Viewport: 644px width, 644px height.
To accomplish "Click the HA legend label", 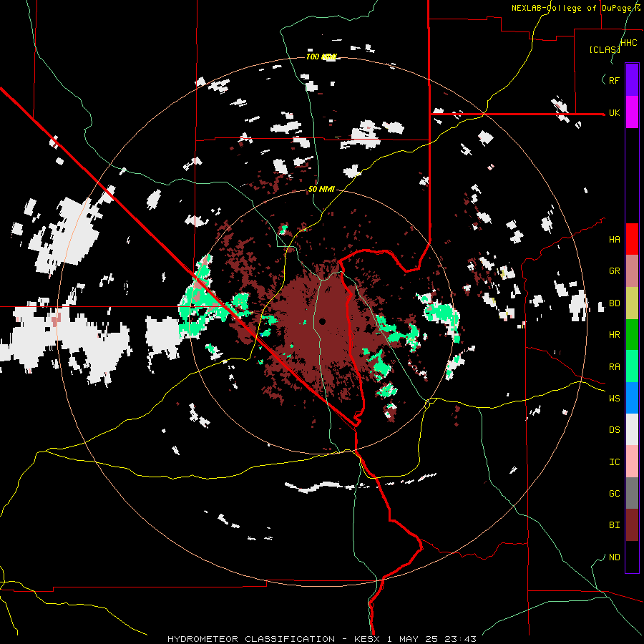I will coord(615,240).
